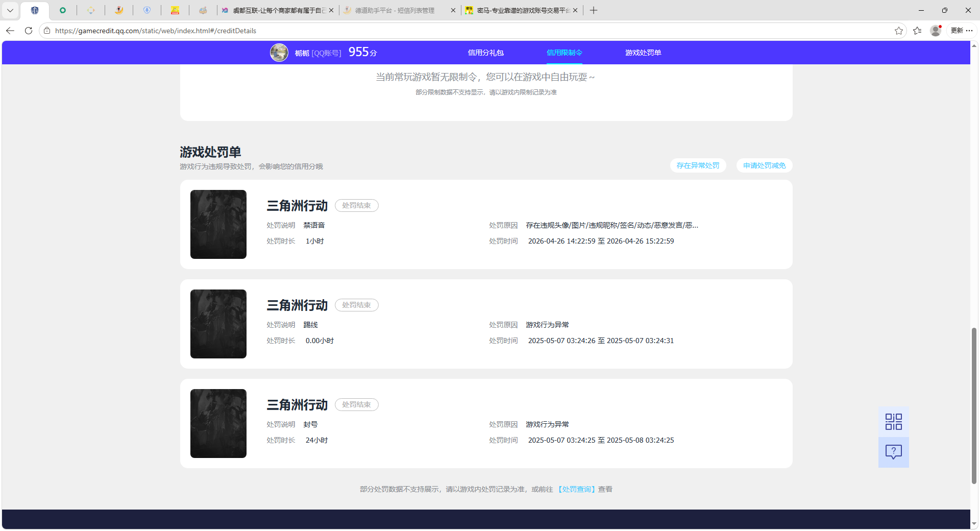Image resolution: width=980 pixels, height=531 pixels.
Task: Open the 处罚查询 link at the bottom
Action: coord(577,489)
